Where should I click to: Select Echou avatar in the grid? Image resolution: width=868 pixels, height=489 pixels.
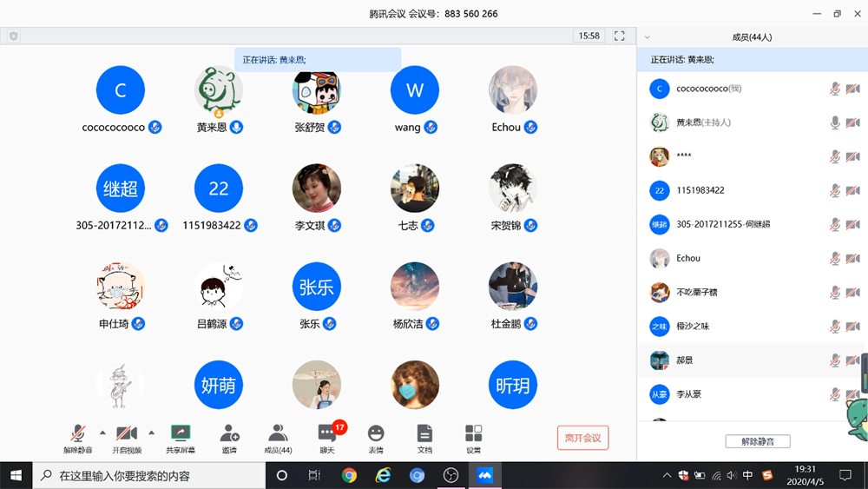[513, 90]
